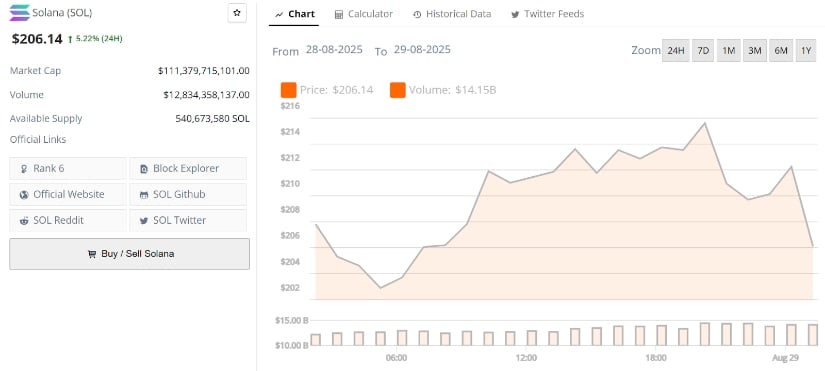
Task: Click the Available Supply label
Action: (x=46, y=119)
